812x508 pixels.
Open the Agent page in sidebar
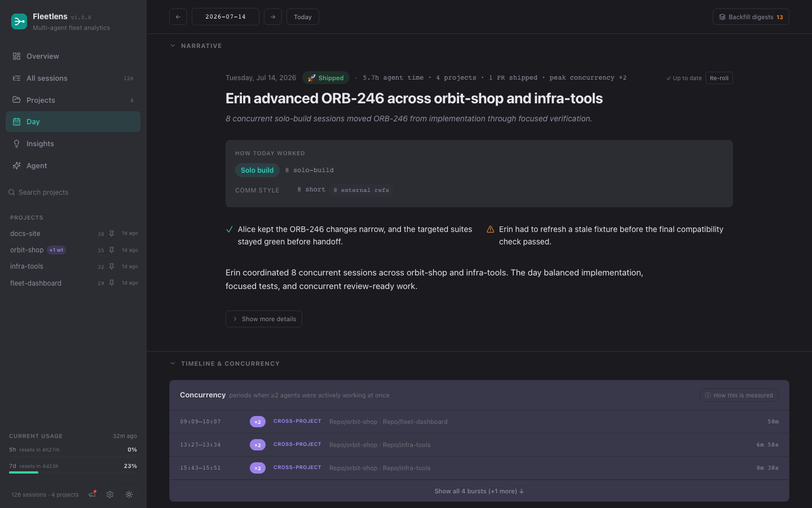pyautogui.click(x=73, y=165)
